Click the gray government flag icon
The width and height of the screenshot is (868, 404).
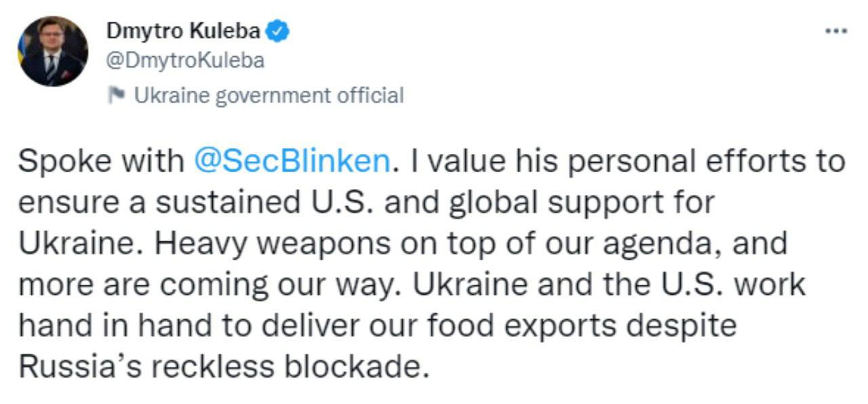tap(117, 96)
